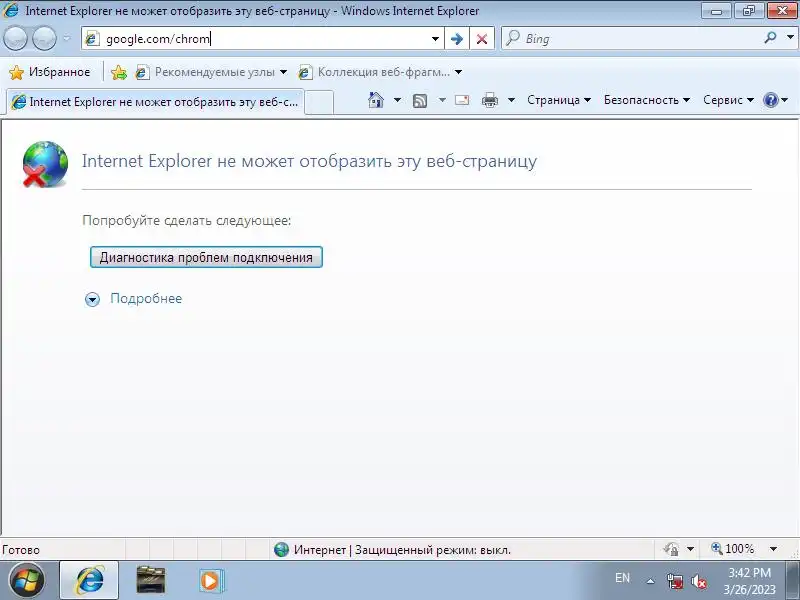The image size is (800, 600).
Task: Open the file explorer taskbar icon
Action: (x=151, y=580)
